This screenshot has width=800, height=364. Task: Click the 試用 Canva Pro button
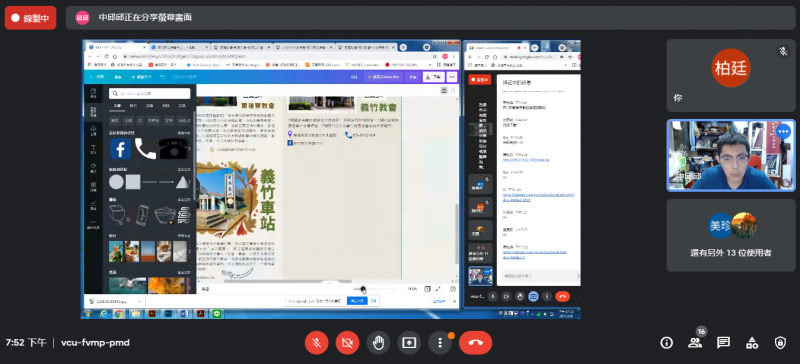pyautogui.click(x=384, y=77)
